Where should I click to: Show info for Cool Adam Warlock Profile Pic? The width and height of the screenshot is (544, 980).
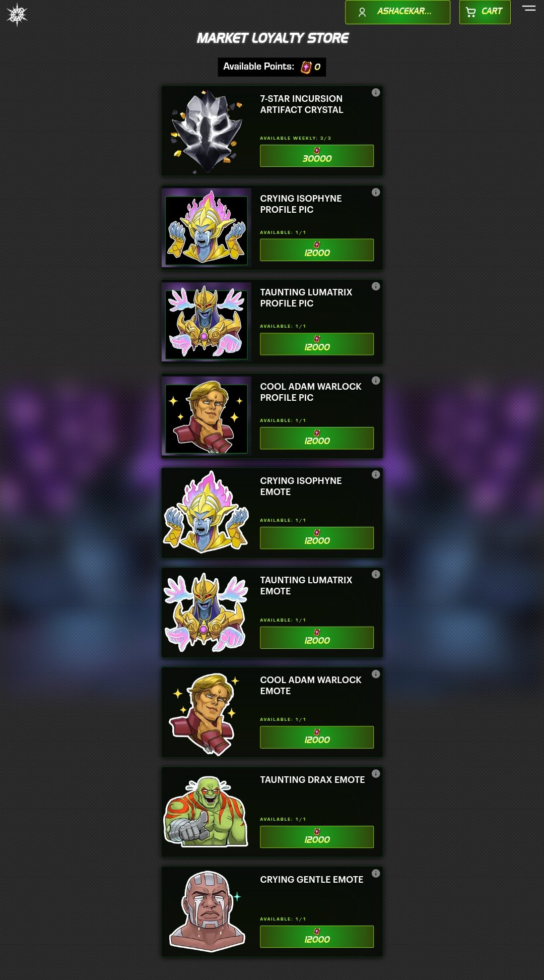(x=376, y=381)
